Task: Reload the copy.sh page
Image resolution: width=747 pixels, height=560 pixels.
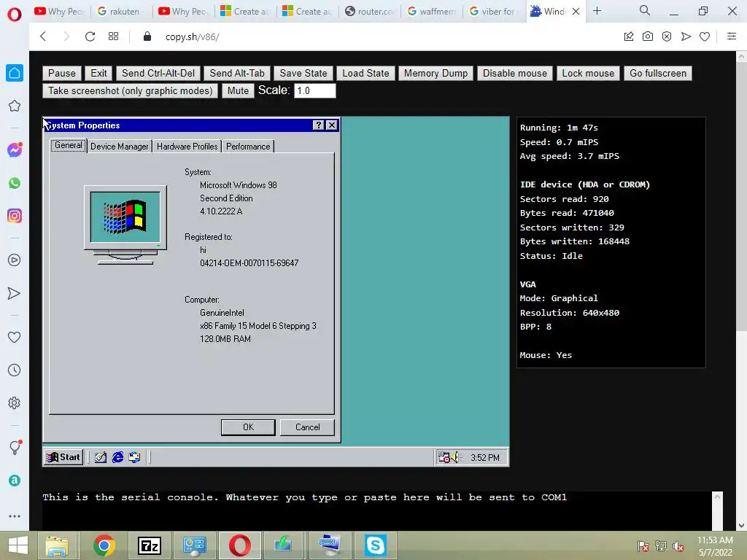Action: click(x=90, y=36)
